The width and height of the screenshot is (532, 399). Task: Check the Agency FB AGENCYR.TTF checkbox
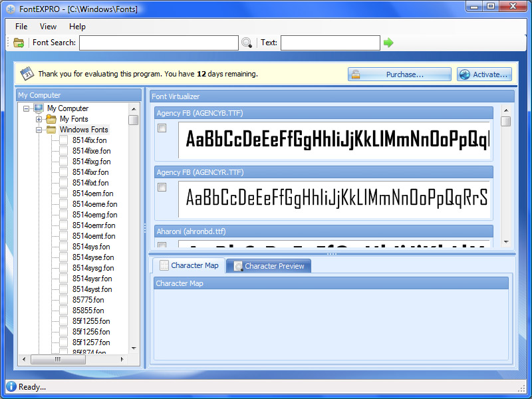pos(162,187)
